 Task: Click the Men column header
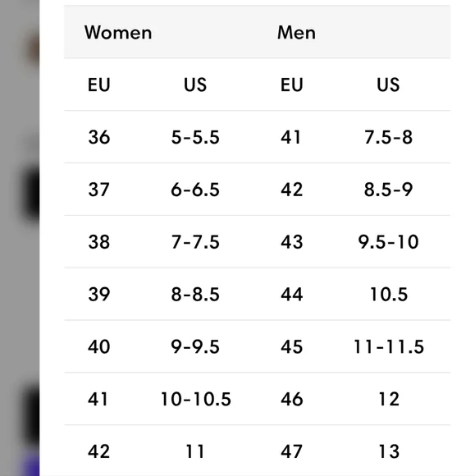pyautogui.click(x=296, y=32)
